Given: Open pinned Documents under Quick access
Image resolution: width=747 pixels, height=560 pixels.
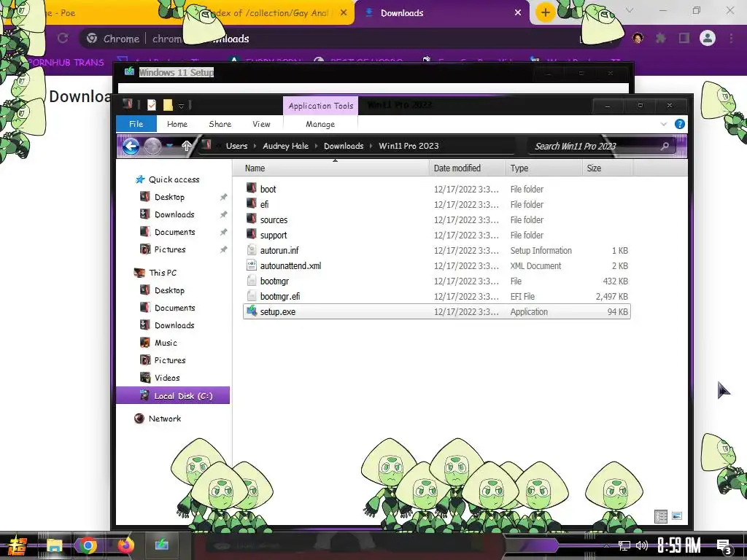Looking at the screenshot, I should (x=174, y=232).
